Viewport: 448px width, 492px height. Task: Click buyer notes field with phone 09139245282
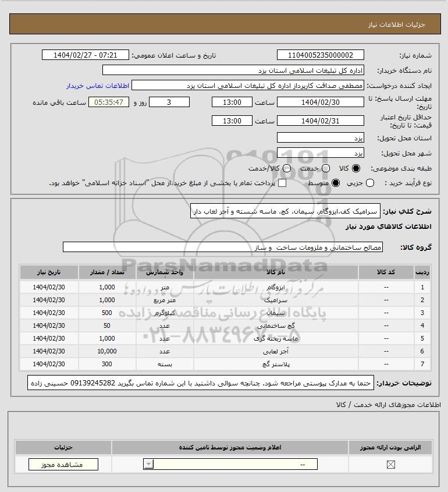201,383
